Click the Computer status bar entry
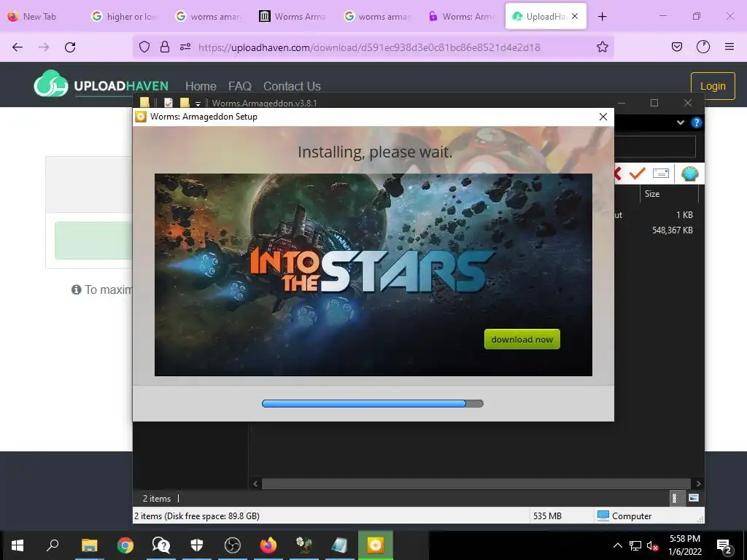The width and height of the screenshot is (747, 560). point(624,516)
